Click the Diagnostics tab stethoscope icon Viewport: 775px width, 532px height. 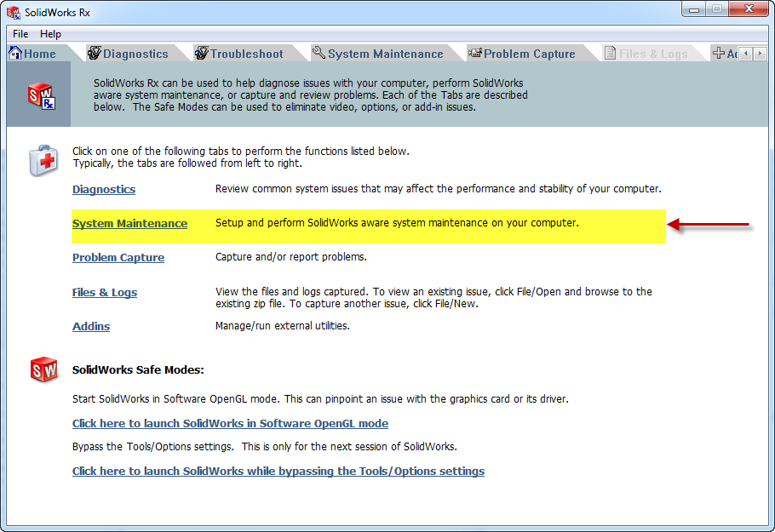point(95,53)
